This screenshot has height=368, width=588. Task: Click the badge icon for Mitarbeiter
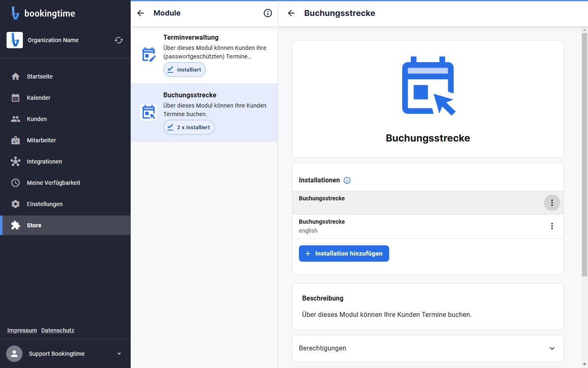[16, 140]
